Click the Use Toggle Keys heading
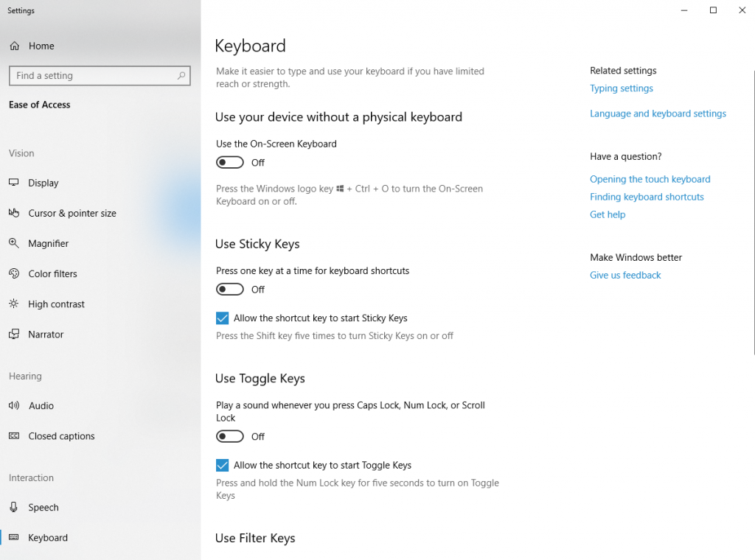Image resolution: width=755 pixels, height=560 pixels. (x=260, y=379)
